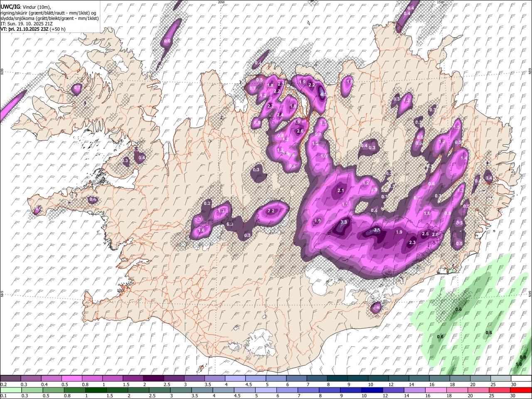This screenshot has height=399, width=532.
Task: Click the 2.6 snowfall value on the map
Action: [300, 131]
